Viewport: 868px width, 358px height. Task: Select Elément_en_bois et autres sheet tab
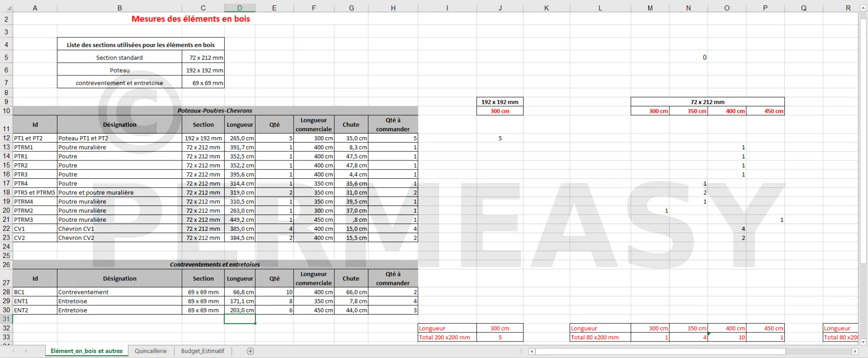86,351
